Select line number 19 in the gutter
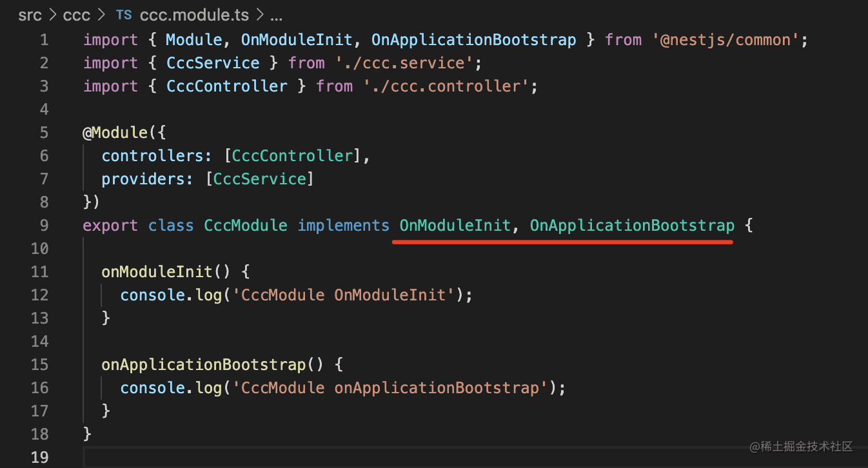This screenshot has width=868, height=468. coord(39,458)
